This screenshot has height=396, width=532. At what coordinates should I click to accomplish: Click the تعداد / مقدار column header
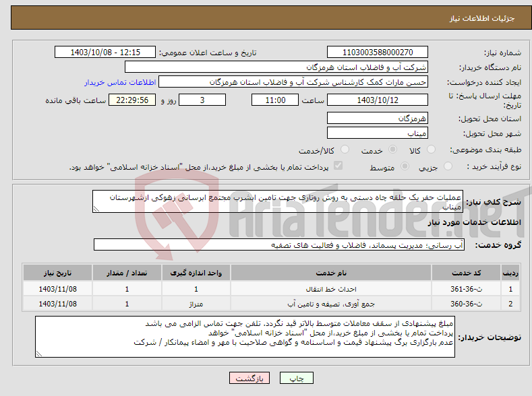(127, 273)
